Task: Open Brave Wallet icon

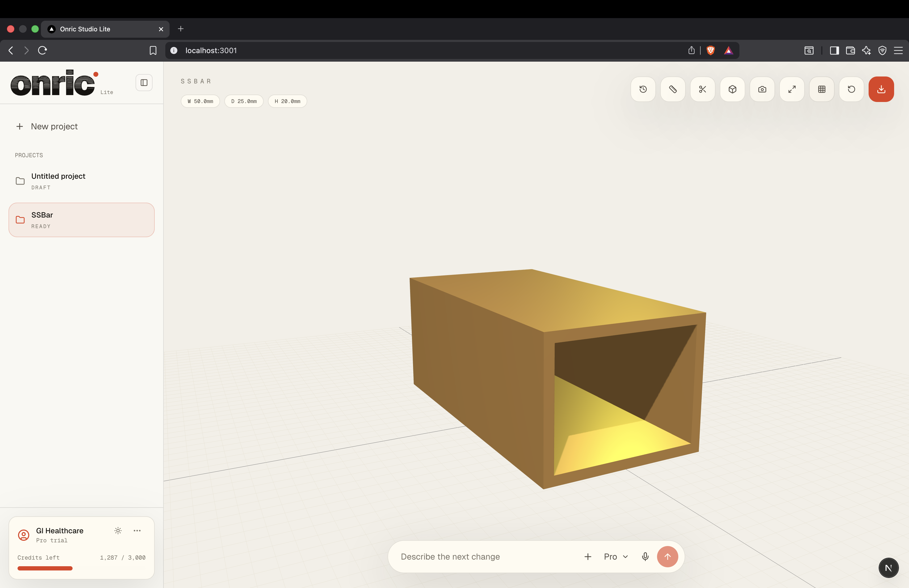Action: (851, 50)
